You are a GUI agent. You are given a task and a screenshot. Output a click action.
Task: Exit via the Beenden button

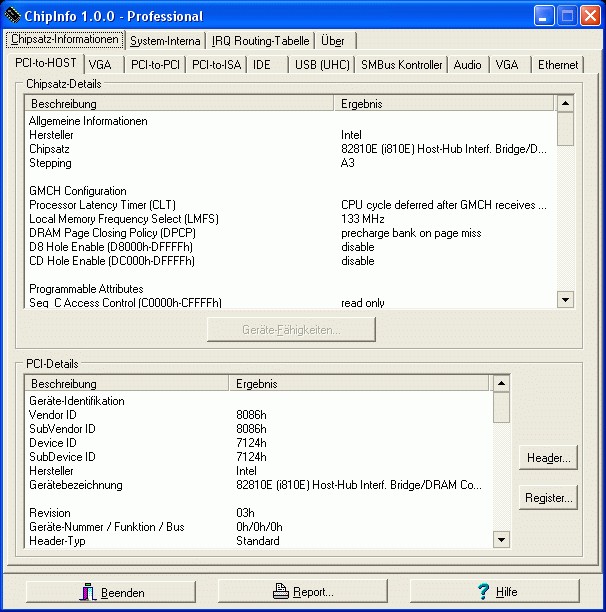pyautogui.click(x=111, y=592)
